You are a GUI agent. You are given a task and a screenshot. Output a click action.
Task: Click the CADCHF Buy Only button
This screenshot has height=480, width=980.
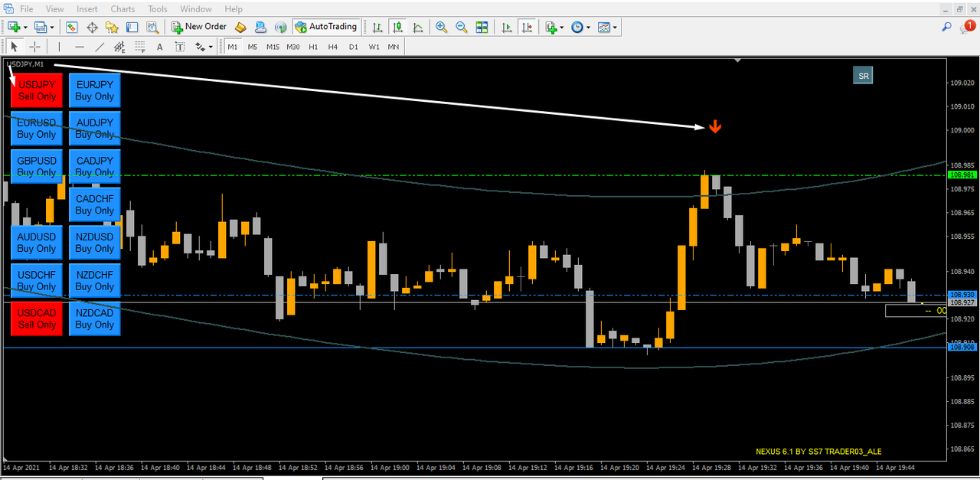95,204
